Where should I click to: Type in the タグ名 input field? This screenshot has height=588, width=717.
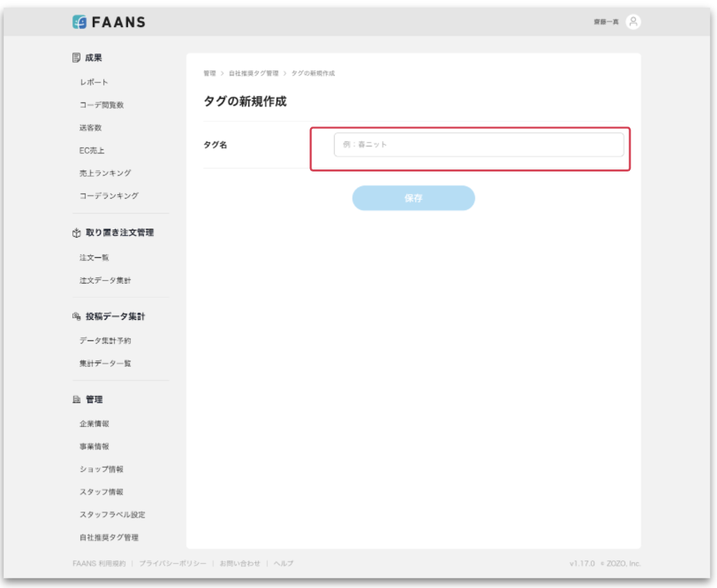pyautogui.click(x=478, y=145)
